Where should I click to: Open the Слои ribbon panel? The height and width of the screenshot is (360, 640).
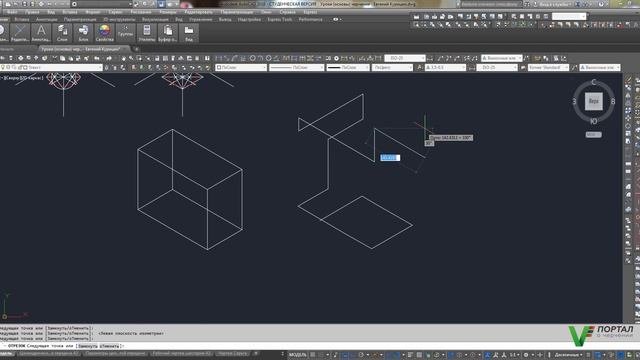click(x=62, y=33)
